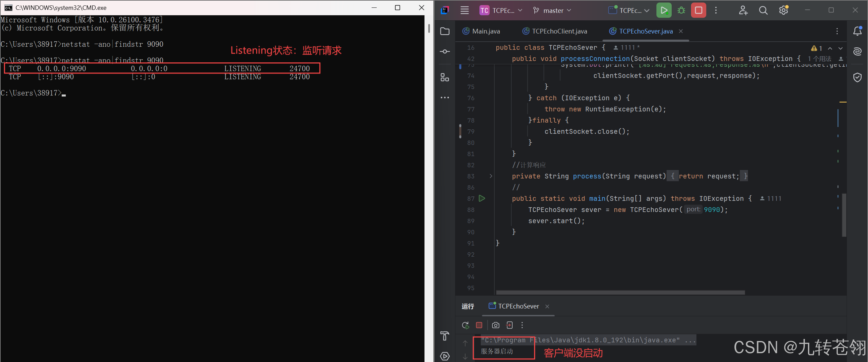This screenshot has height=362, width=868.
Task: Open the run configuration selector dropdown
Action: coord(629,10)
